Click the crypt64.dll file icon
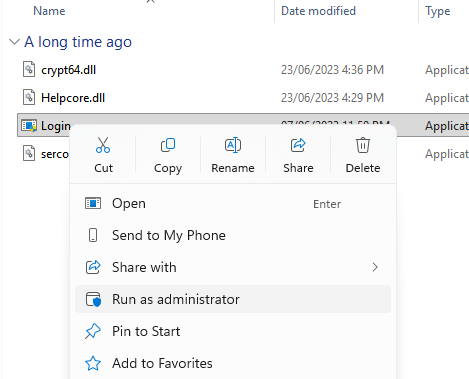 pos(29,70)
